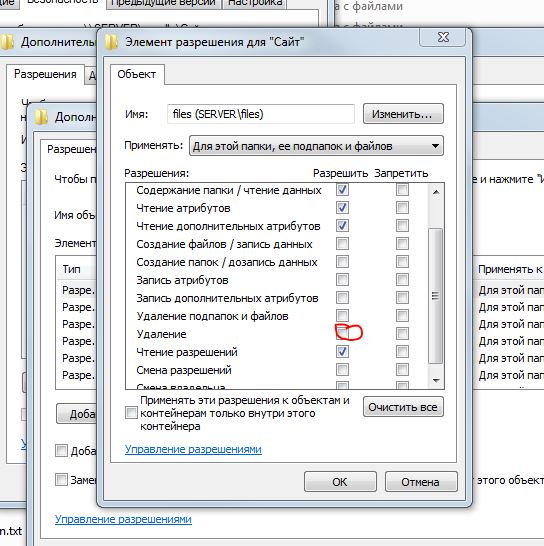Allow "Содержание папки / чтение данных"
This screenshot has height=546, width=544.
[342, 190]
